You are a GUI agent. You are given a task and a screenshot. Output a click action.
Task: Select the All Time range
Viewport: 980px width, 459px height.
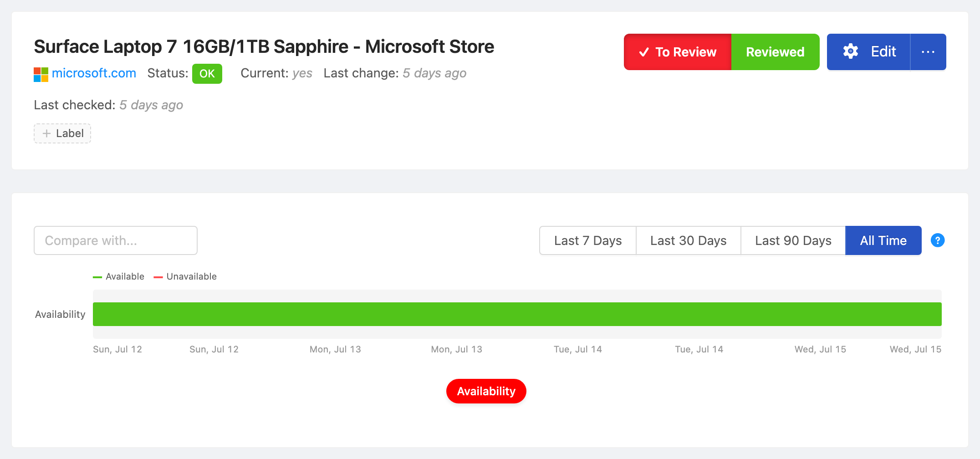[883, 240]
